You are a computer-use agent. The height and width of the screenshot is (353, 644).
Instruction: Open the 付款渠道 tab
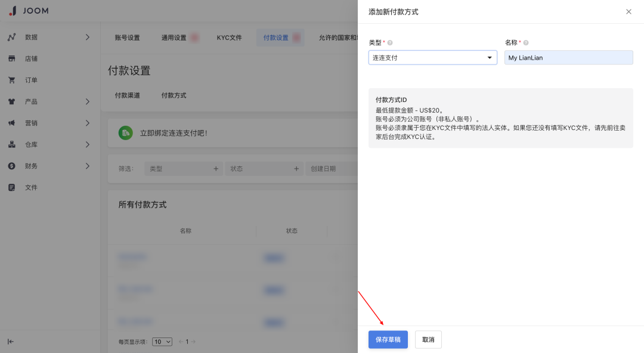pos(127,94)
